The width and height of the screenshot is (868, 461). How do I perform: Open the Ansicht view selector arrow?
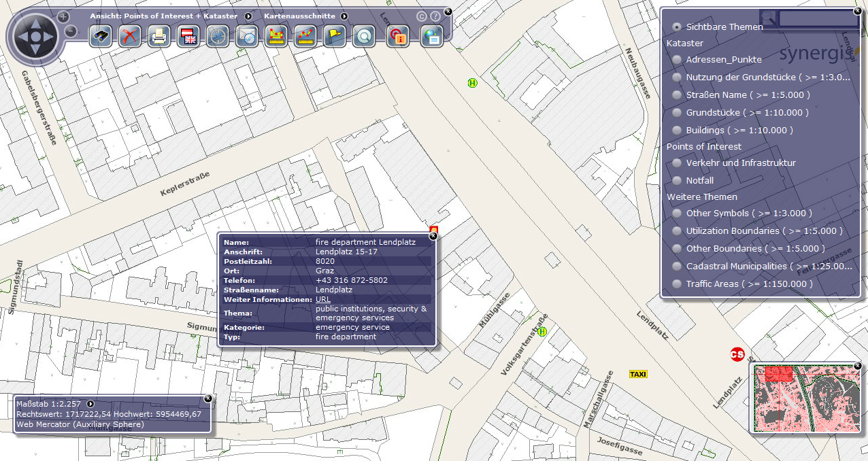click(248, 16)
